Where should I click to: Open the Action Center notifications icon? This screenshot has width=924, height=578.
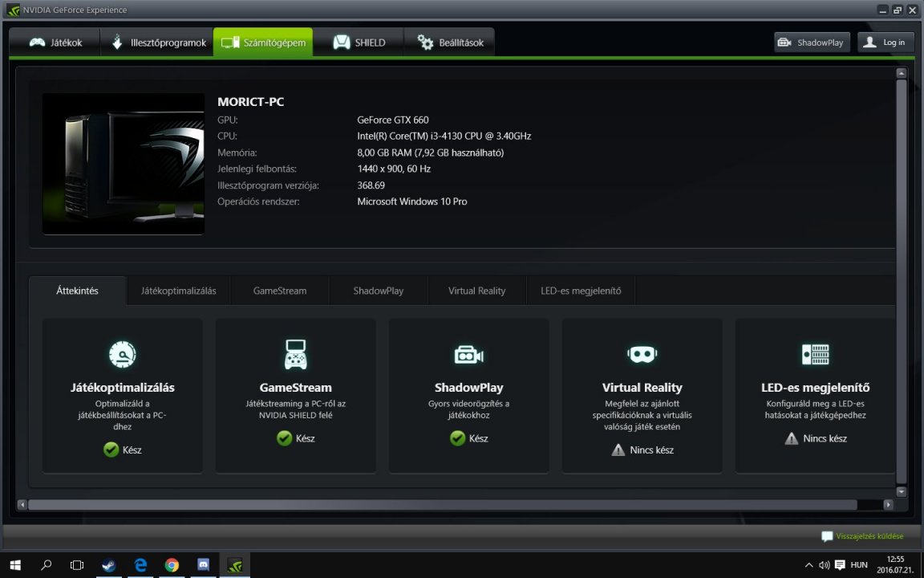pyautogui.click(x=841, y=565)
